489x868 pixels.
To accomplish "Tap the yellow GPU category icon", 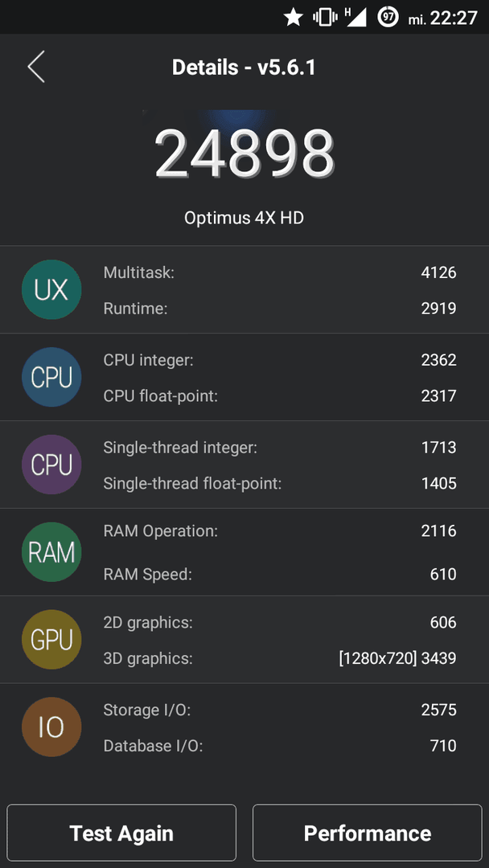I will pyautogui.click(x=51, y=640).
